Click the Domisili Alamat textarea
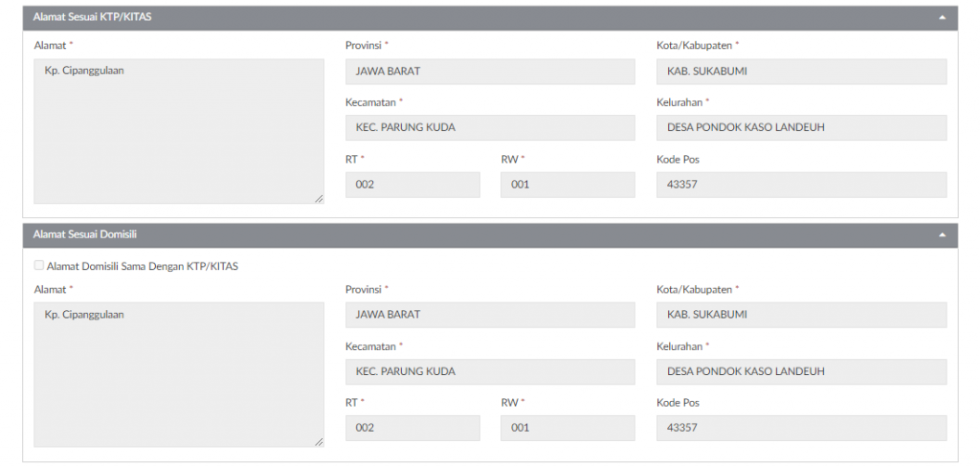 pyautogui.click(x=179, y=374)
